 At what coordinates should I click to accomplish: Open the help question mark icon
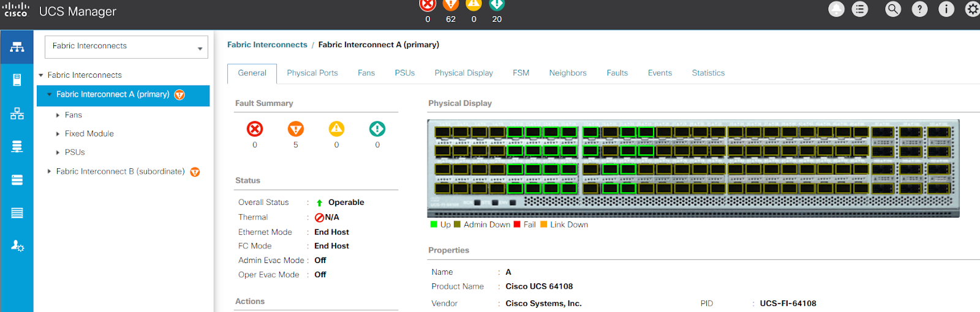919,9
